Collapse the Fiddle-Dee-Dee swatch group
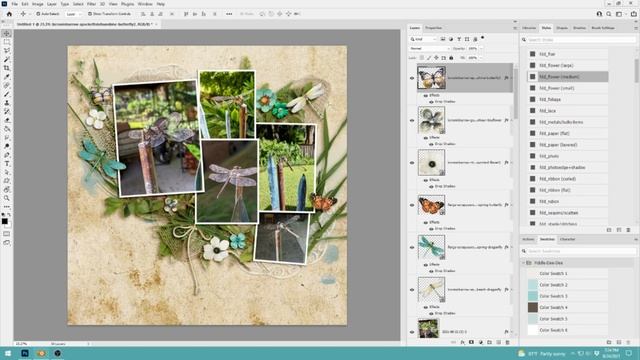Screen dimensions: 640x360 click(x=524, y=263)
